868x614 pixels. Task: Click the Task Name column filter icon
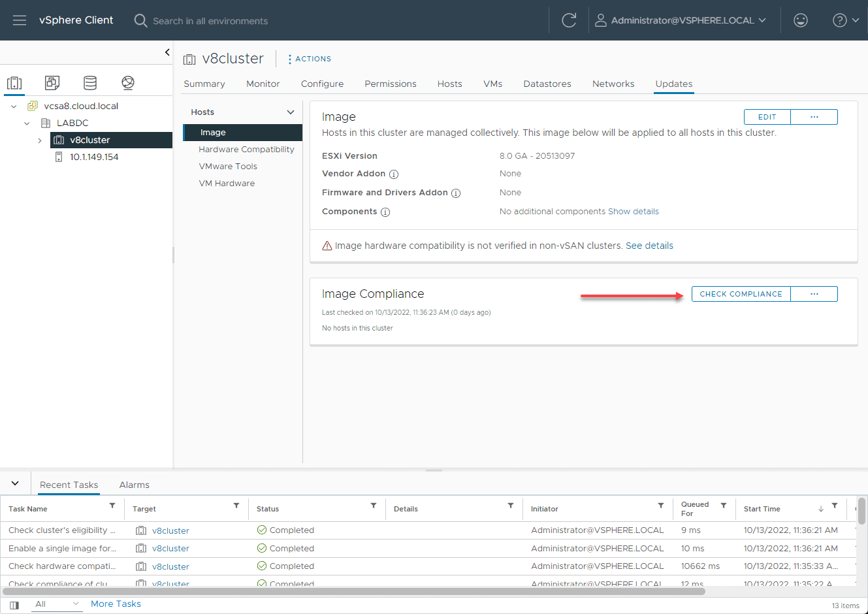coord(112,506)
